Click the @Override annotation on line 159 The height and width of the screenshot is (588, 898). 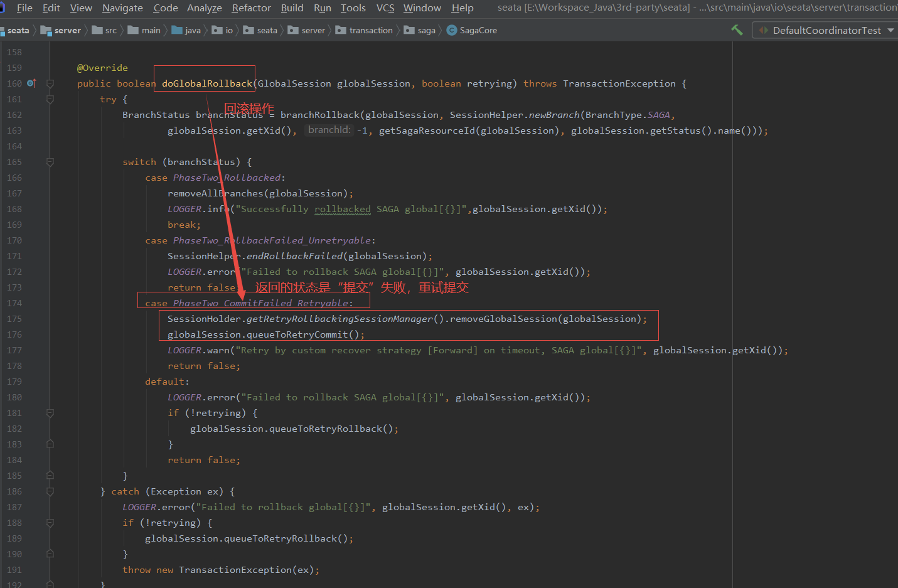(x=102, y=68)
